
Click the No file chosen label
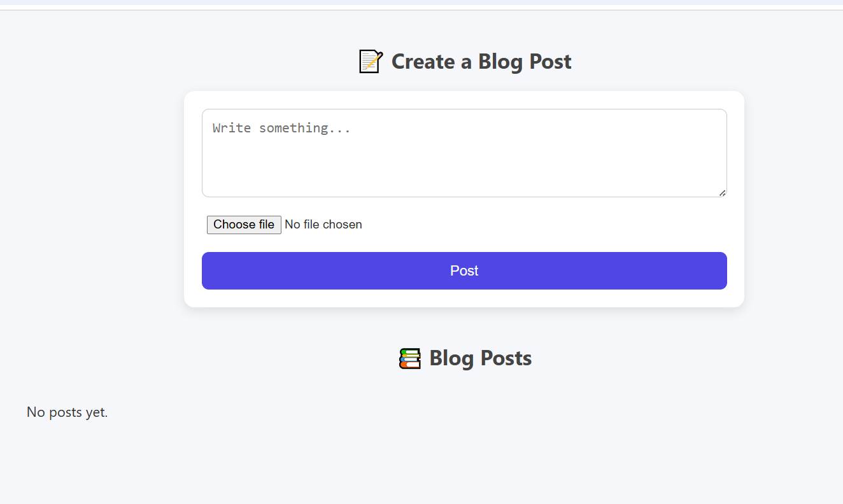tap(323, 225)
